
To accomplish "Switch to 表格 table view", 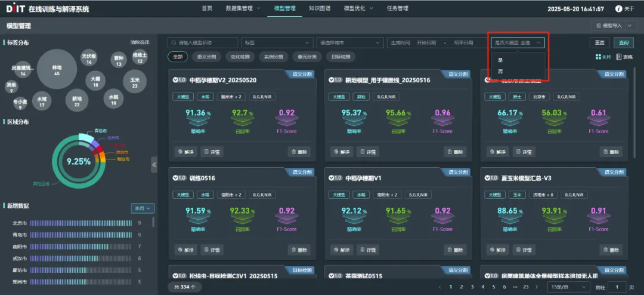I will click(624, 57).
